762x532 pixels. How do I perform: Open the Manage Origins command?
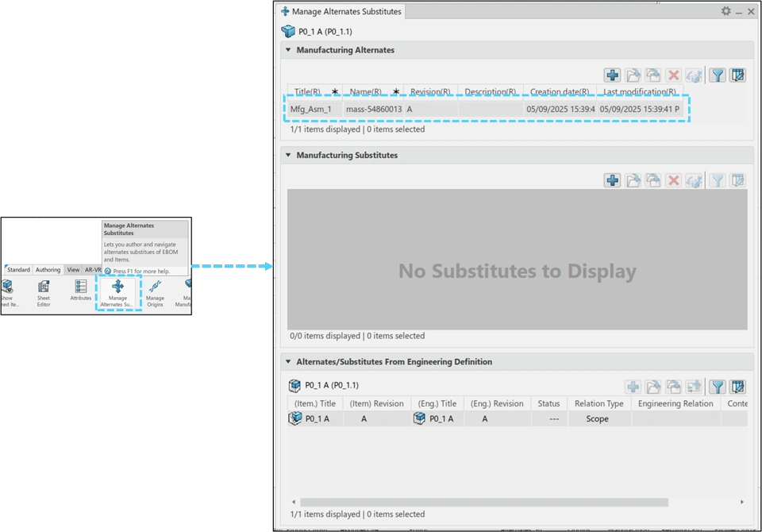click(x=155, y=293)
